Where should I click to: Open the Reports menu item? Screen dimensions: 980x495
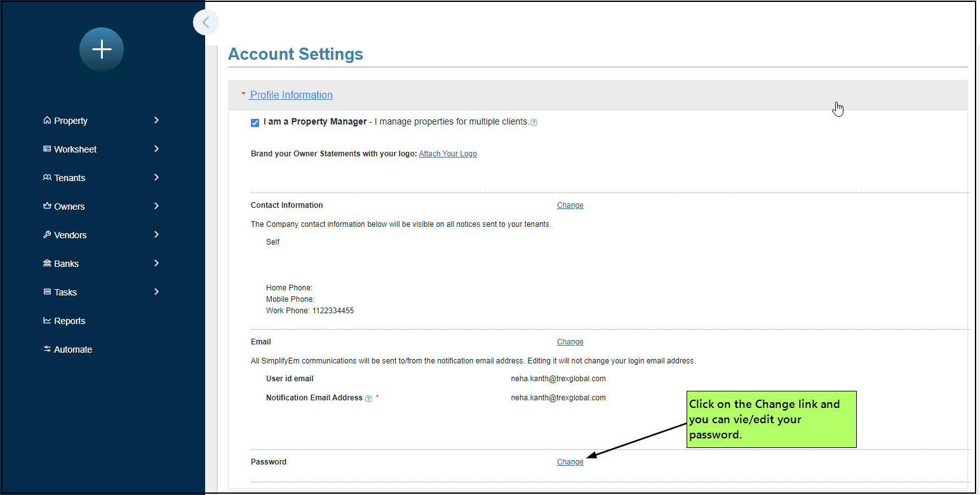[x=69, y=321]
